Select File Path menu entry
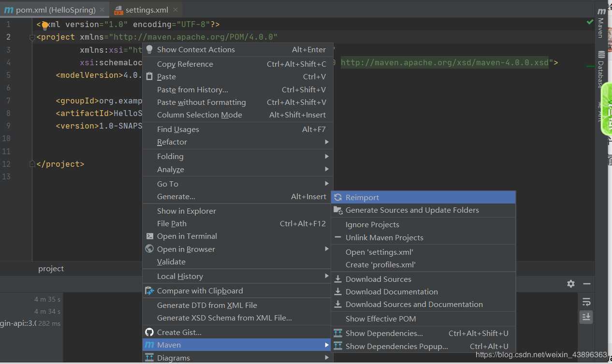This screenshot has width=612, height=364. point(236,223)
